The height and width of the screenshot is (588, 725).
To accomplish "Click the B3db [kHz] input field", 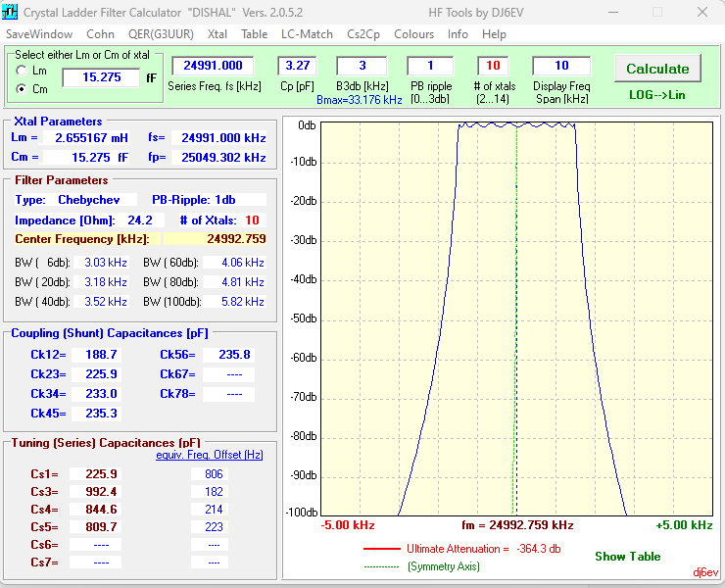I will coord(361,66).
